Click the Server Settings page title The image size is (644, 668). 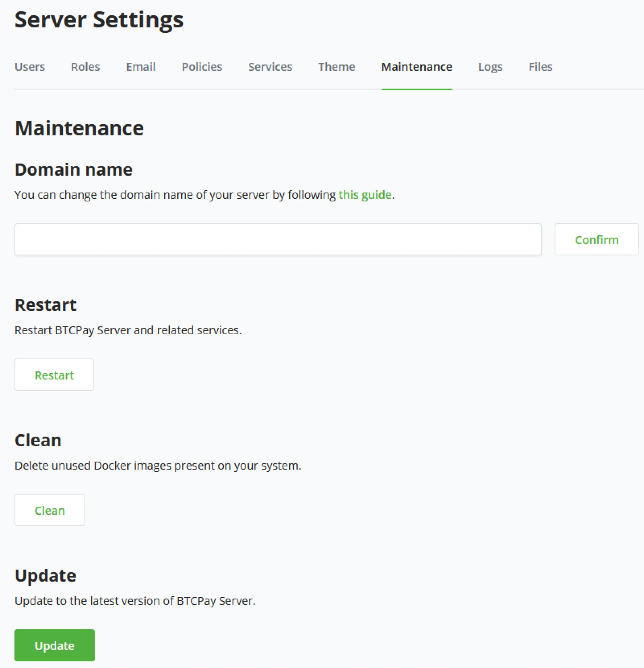point(99,20)
